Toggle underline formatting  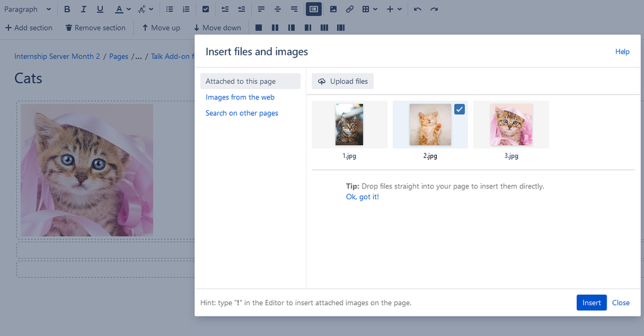pos(100,9)
